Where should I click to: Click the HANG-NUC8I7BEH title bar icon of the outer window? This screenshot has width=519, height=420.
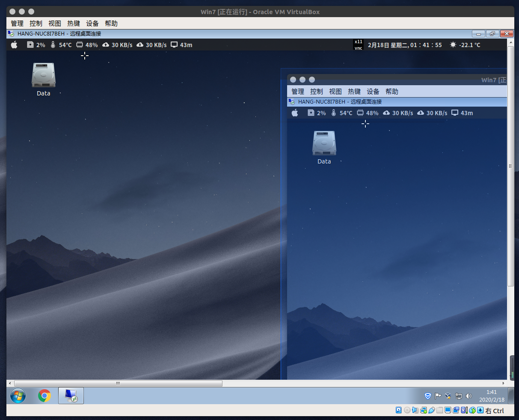coord(11,33)
